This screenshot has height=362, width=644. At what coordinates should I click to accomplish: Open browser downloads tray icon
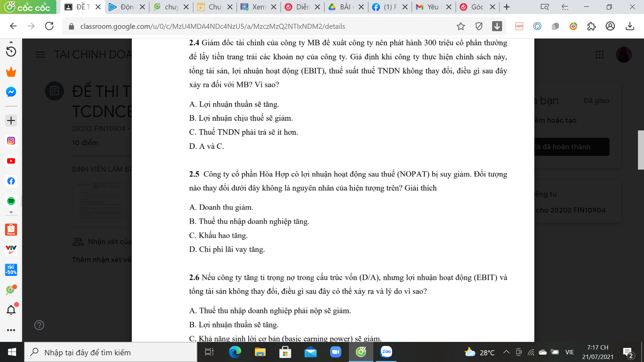(x=630, y=26)
